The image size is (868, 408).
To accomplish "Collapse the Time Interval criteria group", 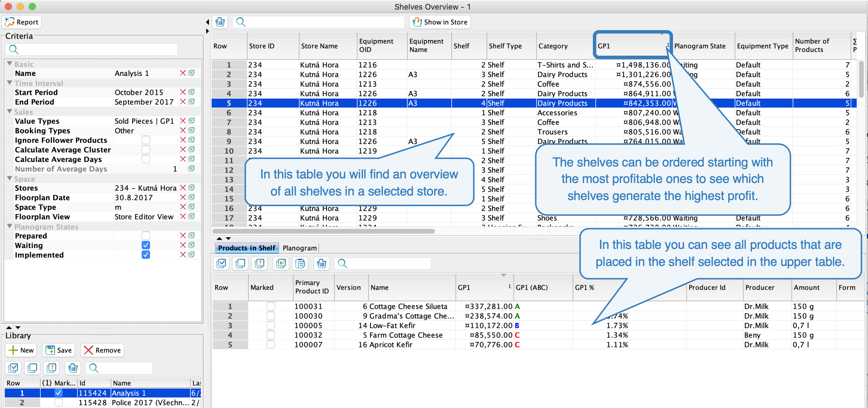I will [x=9, y=83].
